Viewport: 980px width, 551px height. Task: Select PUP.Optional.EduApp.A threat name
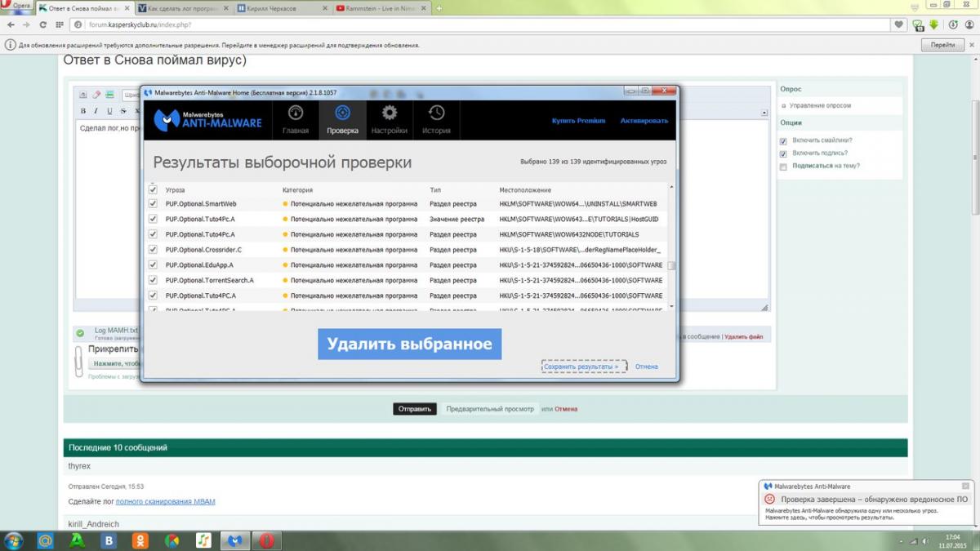[x=199, y=265]
